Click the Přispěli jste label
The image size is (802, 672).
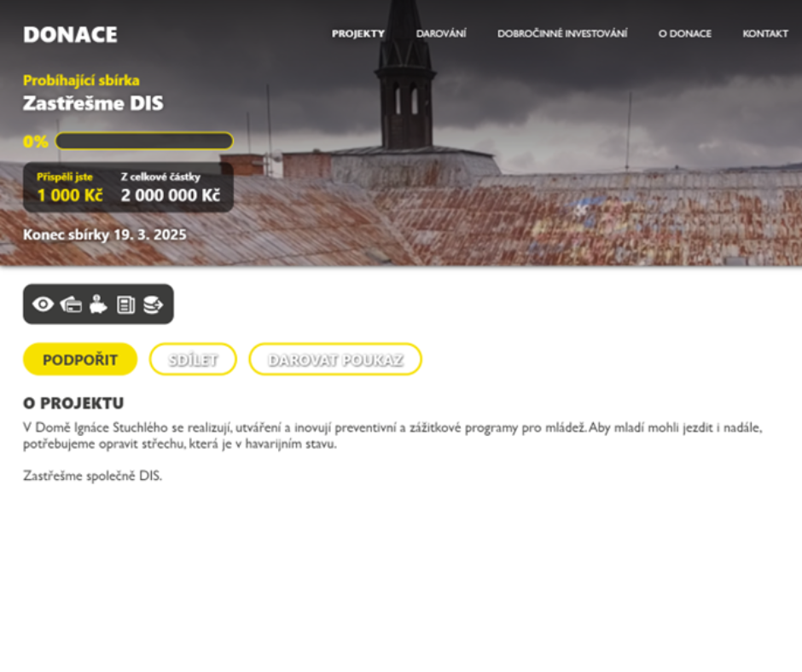pos(65,177)
